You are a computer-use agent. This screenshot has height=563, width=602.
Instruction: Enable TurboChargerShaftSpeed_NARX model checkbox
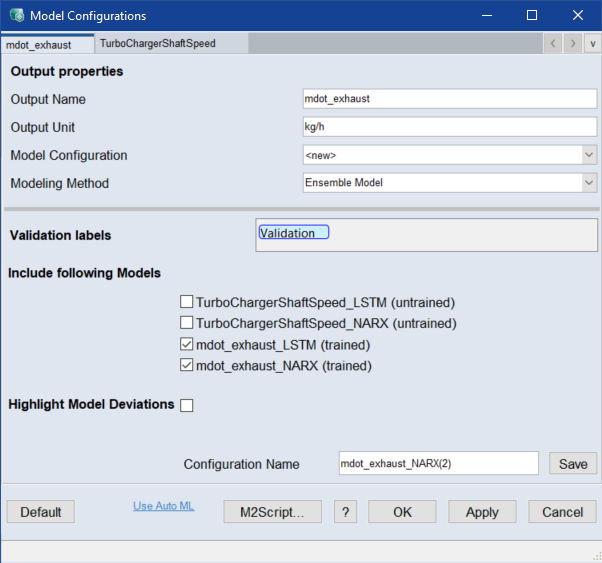coord(186,323)
